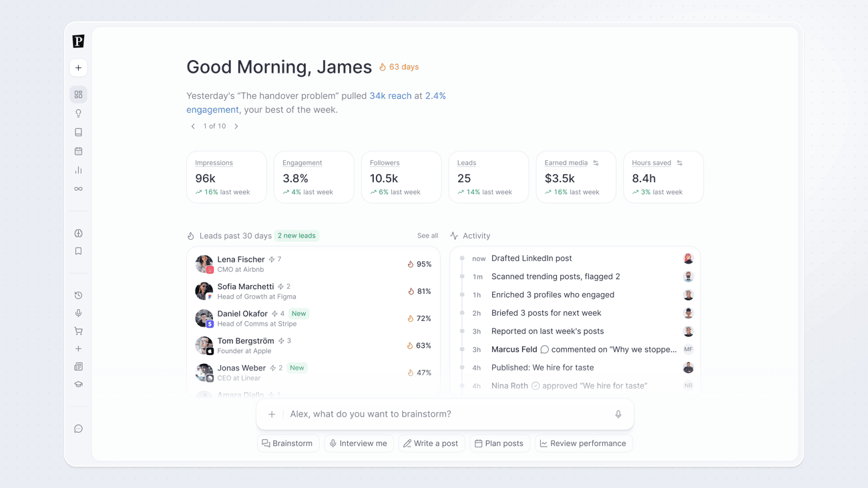Screen dimensions: 868x488
Task: Open the 34k reach link
Action: (x=391, y=96)
